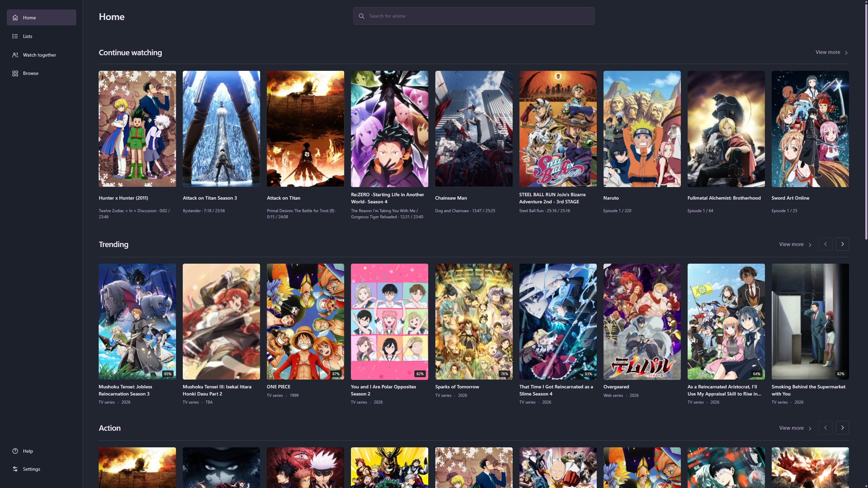
Task: Click the Home house icon in sidebar
Action: click(x=15, y=18)
